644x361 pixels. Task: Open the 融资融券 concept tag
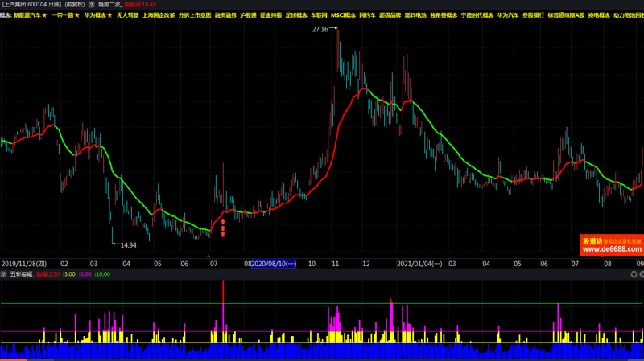click(x=225, y=15)
